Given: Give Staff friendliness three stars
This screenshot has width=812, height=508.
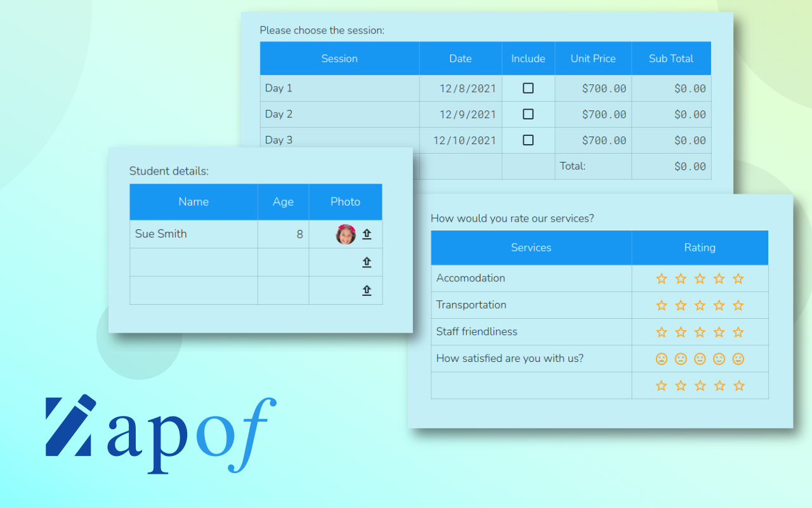Looking at the screenshot, I should click(x=700, y=332).
